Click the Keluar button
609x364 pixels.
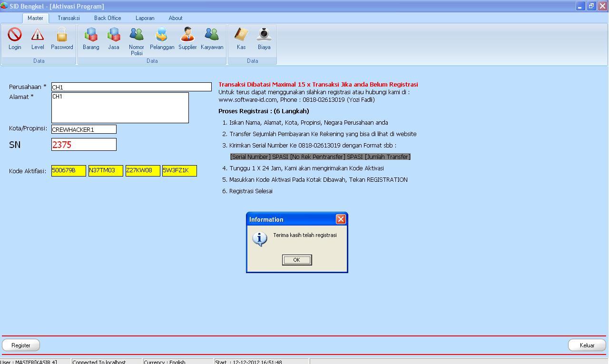pos(587,345)
